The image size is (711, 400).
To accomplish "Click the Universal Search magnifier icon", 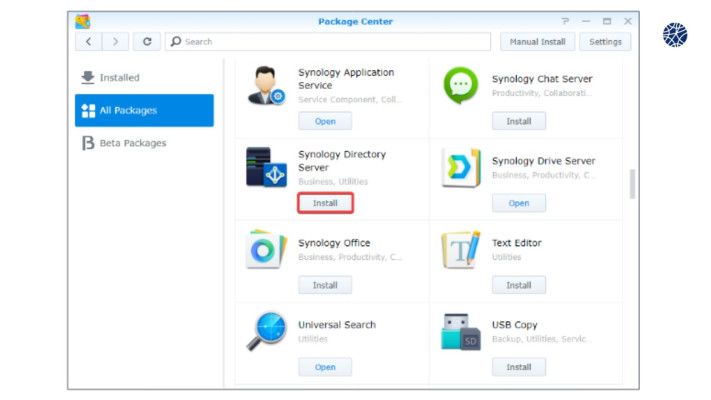I will (x=267, y=331).
